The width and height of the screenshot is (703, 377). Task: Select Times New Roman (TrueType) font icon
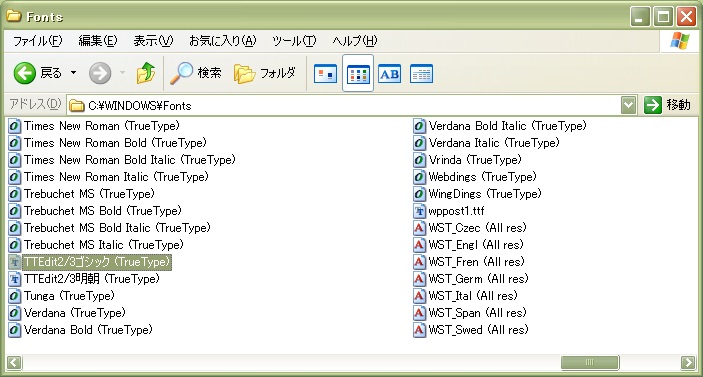point(14,126)
